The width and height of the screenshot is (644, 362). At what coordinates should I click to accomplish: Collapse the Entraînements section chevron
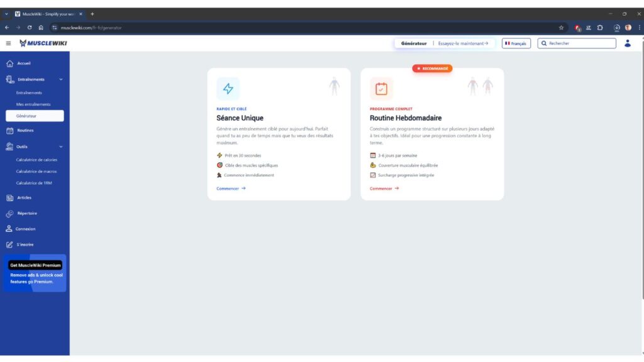pyautogui.click(x=61, y=79)
